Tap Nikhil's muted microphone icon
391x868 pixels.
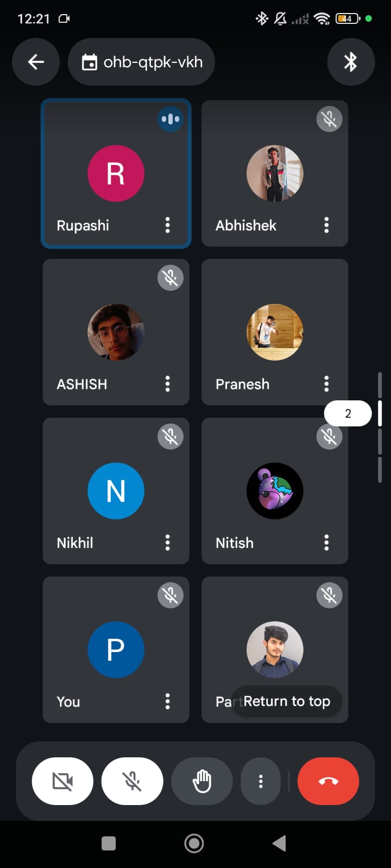coord(171,436)
